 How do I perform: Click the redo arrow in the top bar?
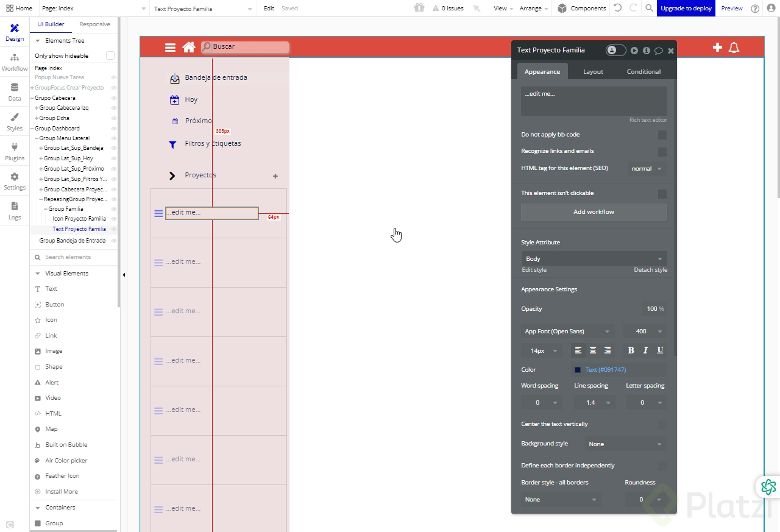coord(634,8)
